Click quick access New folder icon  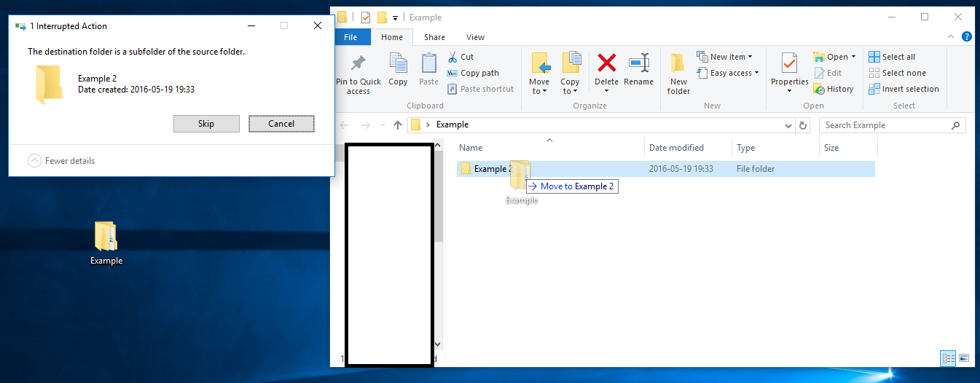(x=382, y=17)
